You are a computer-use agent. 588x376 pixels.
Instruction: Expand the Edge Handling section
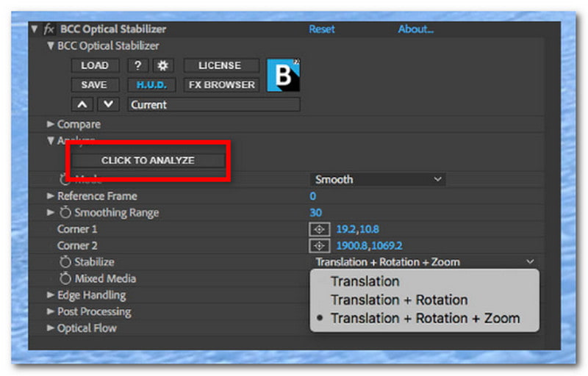[x=50, y=294]
